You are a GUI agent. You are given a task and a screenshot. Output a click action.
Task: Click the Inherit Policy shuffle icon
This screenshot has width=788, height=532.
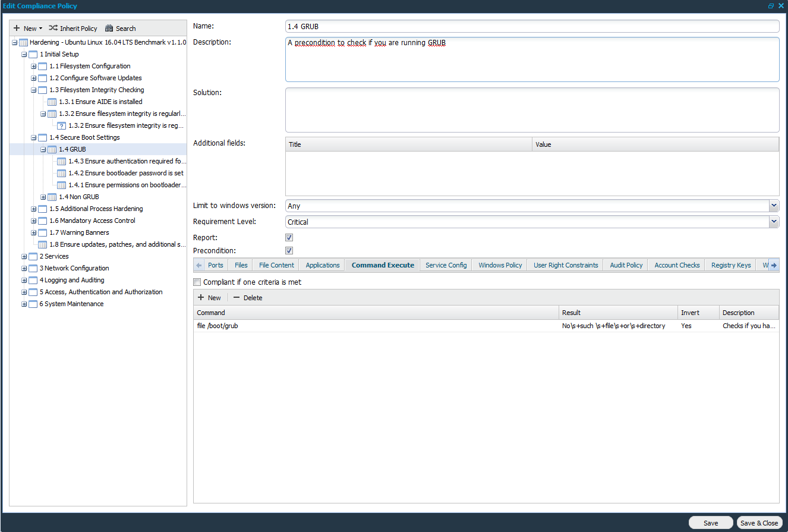(53, 28)
